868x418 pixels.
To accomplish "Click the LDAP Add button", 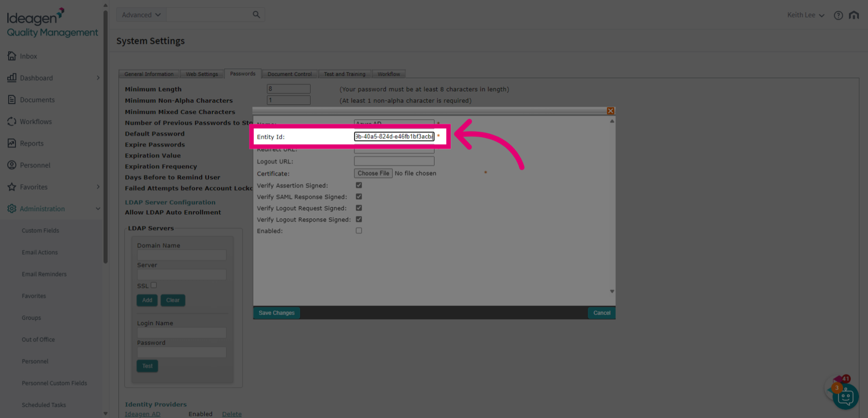I will (147, 300).
